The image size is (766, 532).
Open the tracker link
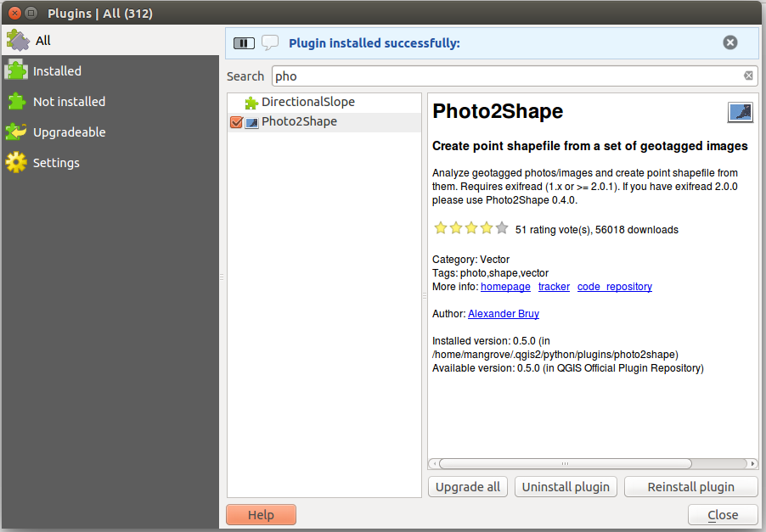coord(554,287)
